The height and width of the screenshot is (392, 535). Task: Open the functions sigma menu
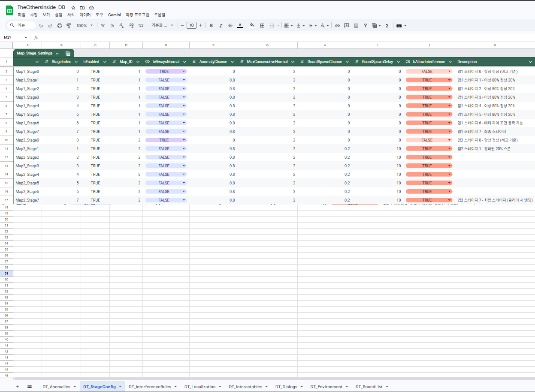(387, 26)
